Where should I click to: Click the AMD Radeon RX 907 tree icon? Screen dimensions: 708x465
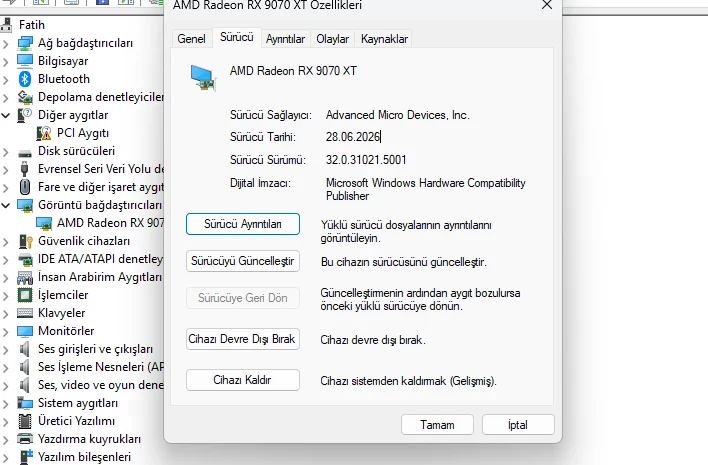tap(44, 223)
